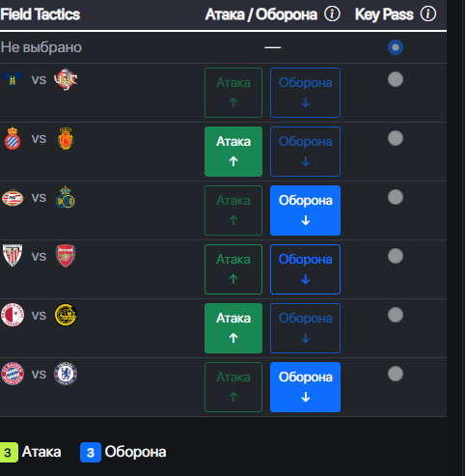
Task: Click the Athletic Bilbao team crest
Action: [x=13, y=256]
